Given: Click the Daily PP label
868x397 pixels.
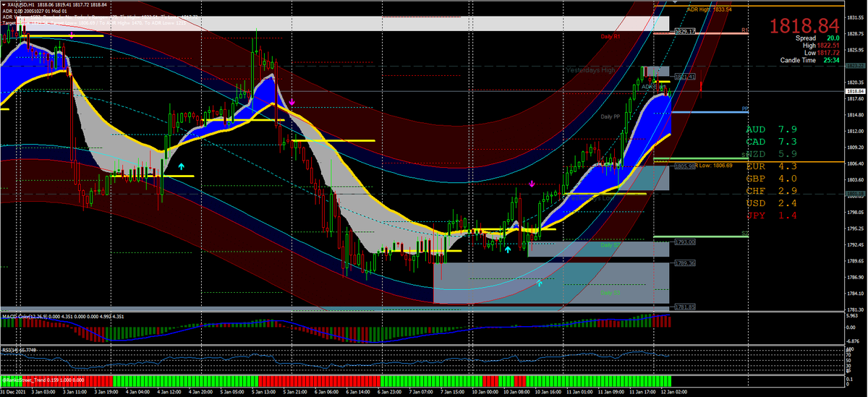Looking at the screenshot, I should [610, 116].
